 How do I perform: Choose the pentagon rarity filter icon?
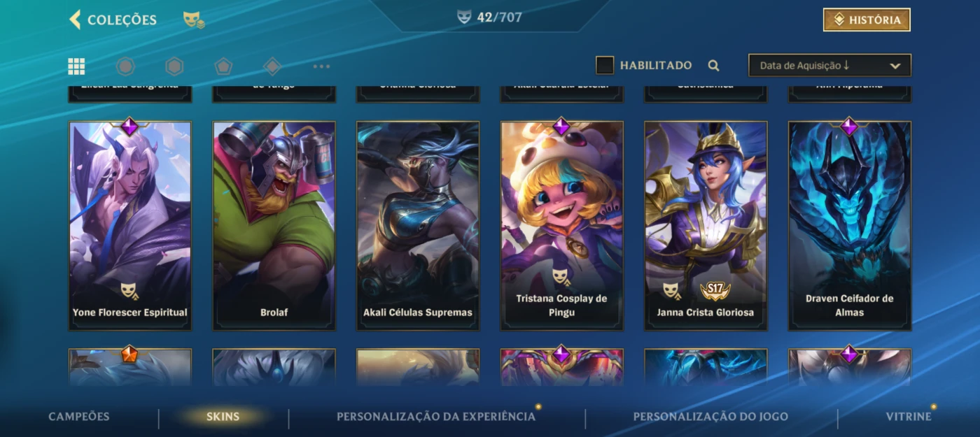[x=223, y=66]
